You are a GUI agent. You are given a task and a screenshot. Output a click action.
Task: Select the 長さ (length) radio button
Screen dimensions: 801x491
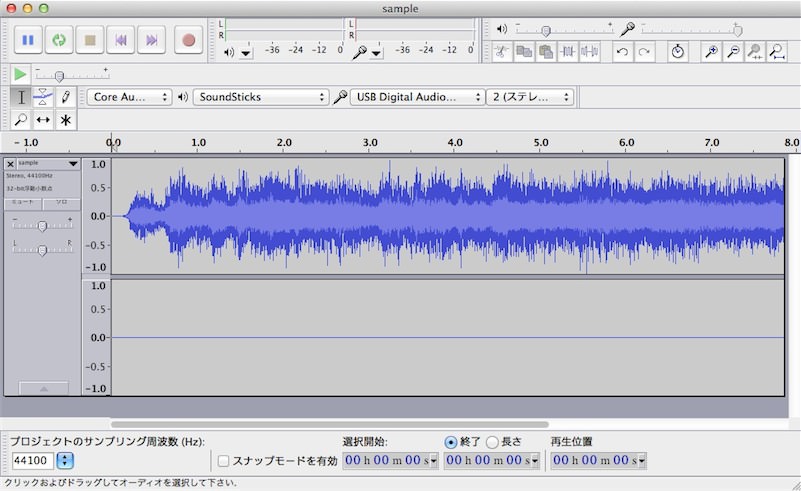point(492,442)
